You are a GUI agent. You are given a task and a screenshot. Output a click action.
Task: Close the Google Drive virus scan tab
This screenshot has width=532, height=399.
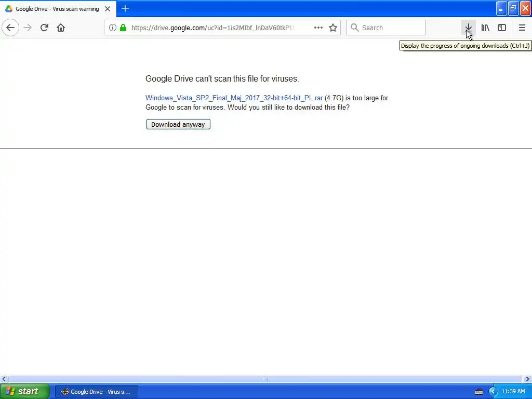pyautogui.click(x=108, y=9)
